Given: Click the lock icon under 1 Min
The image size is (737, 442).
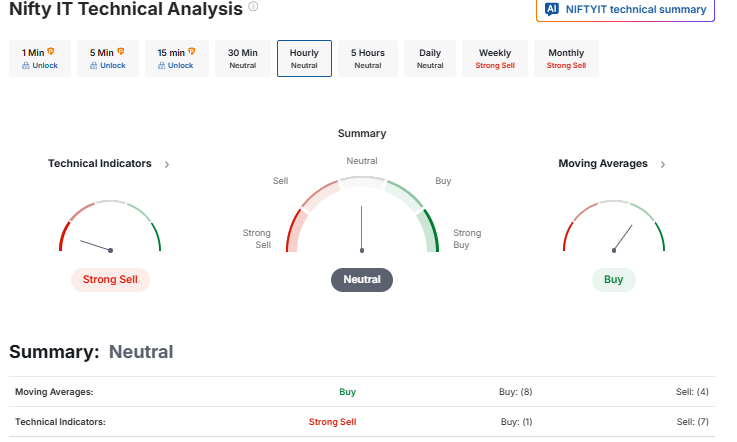Looking at the screenshot, I should tap(26, 66).
